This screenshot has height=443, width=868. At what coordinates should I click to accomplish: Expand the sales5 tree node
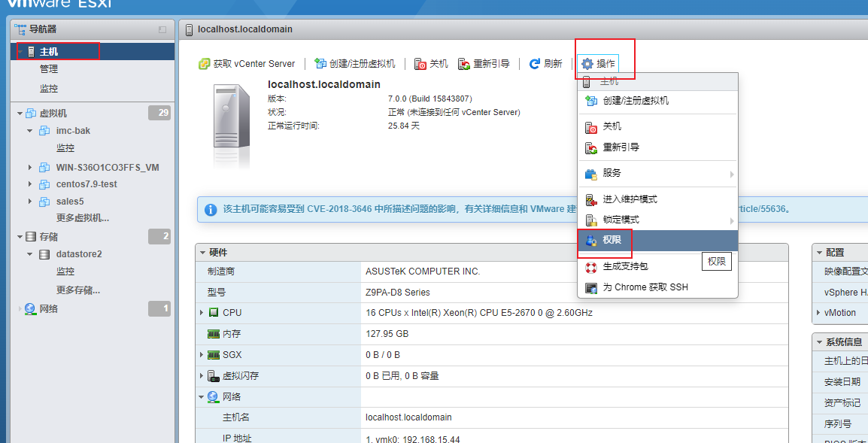[x=30, y=202]
